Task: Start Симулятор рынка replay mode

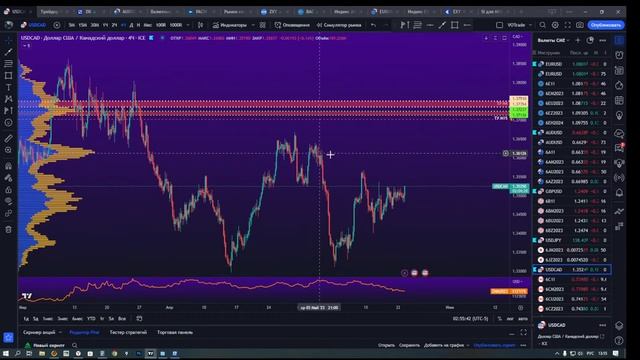Action: pyautogui.click(x=339, y=25)
